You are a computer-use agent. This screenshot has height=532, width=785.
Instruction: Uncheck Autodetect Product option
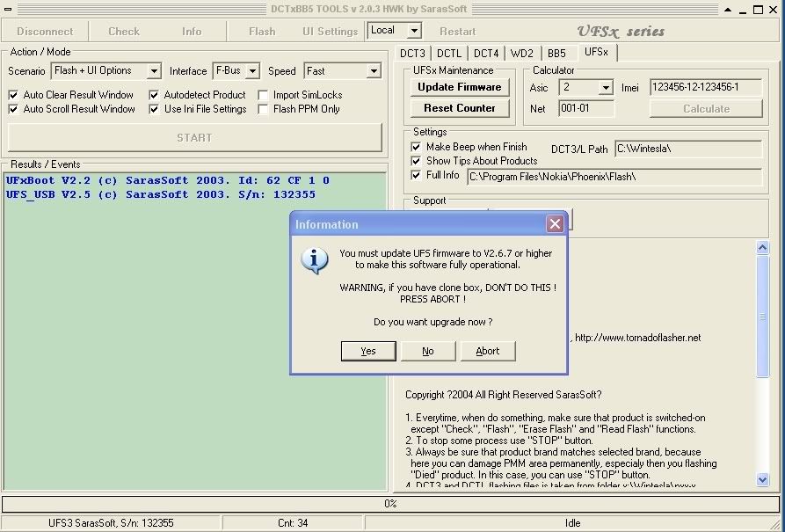[x=154, y=95]
